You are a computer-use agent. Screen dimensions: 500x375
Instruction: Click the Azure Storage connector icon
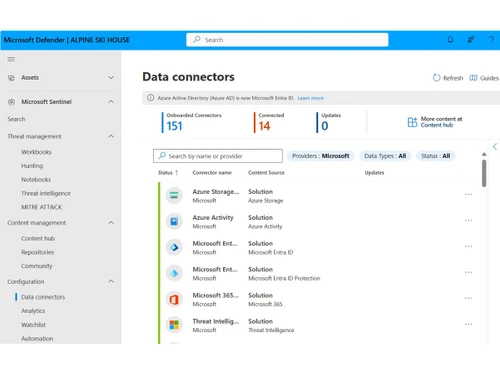[x=174, y=195]
